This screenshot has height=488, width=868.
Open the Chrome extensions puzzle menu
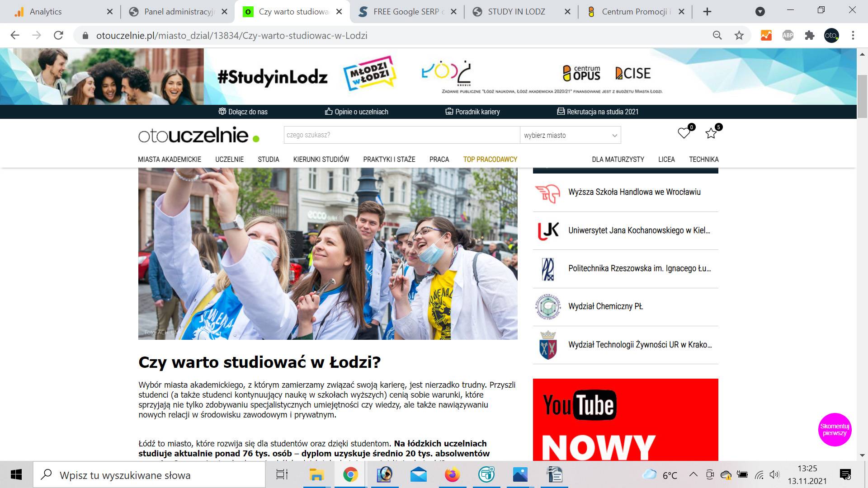click(x=810, y=35)
